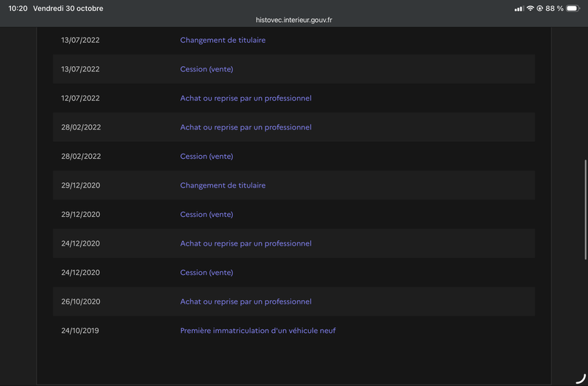
Task: Tap the histovec.interieur.gouv.fr address bar
Action: point(294,20)
